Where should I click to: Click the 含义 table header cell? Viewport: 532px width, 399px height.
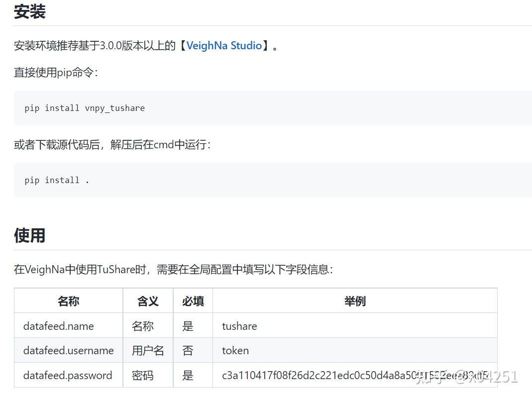point(147,301)
